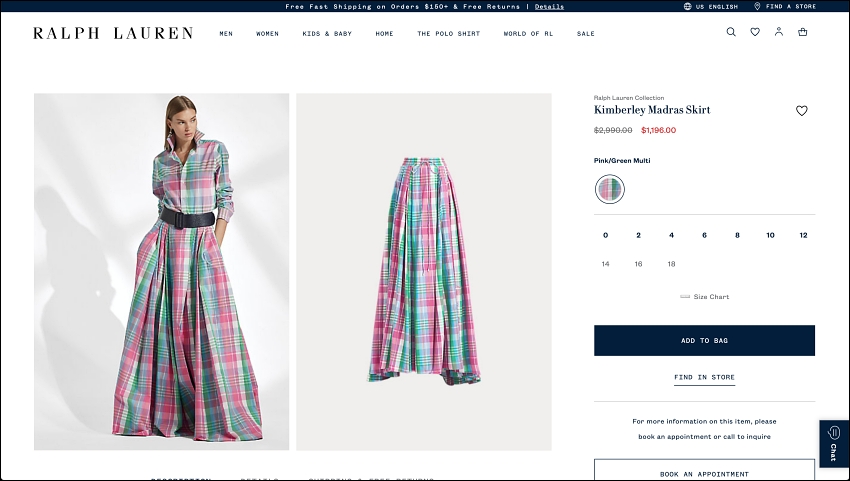This screenshot has width=850, height=481.
Task: Click the Kimberley Madras Skirt title
Action: [x=652, y=110]
